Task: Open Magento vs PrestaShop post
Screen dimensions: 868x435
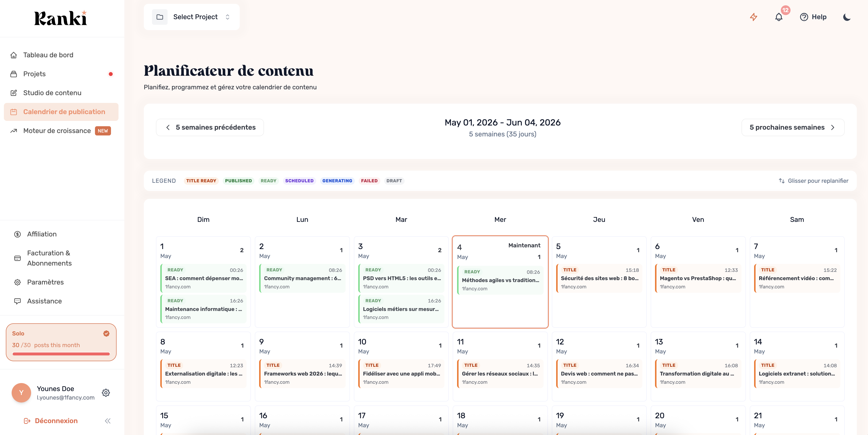Action: (698, 278)
